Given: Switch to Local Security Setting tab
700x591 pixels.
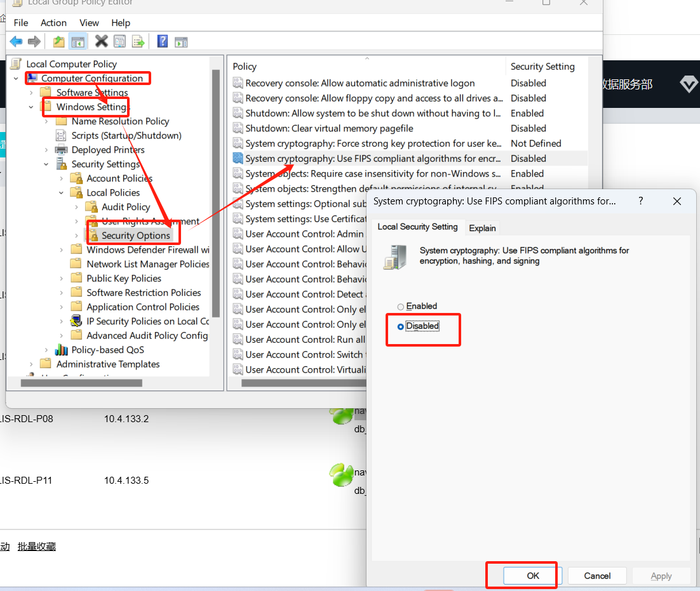Looking at the screenshot, I should [x=417, y=227].
